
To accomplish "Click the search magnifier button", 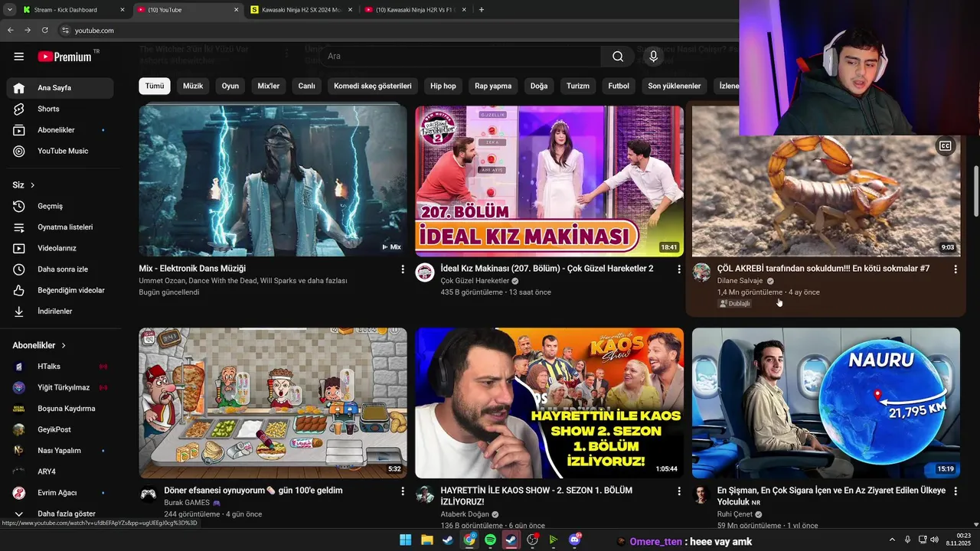I will point(618,56).
